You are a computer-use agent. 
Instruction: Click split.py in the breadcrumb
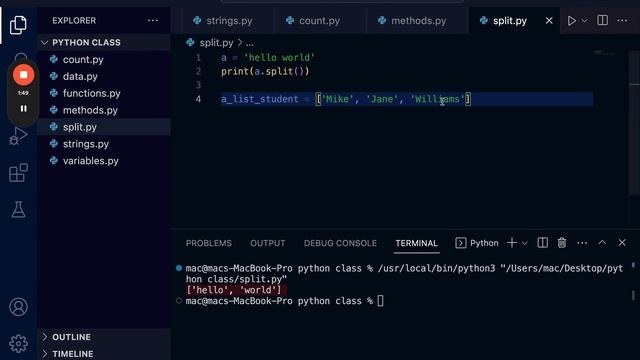[x=216, y=42]
